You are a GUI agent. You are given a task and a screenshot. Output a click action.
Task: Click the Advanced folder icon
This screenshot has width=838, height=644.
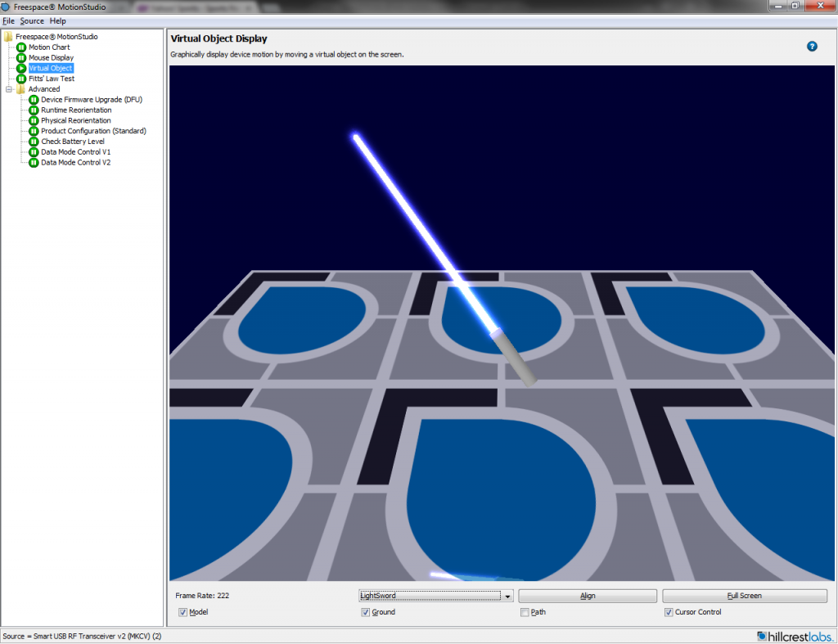pyautogui.click(x=20, y=88)
